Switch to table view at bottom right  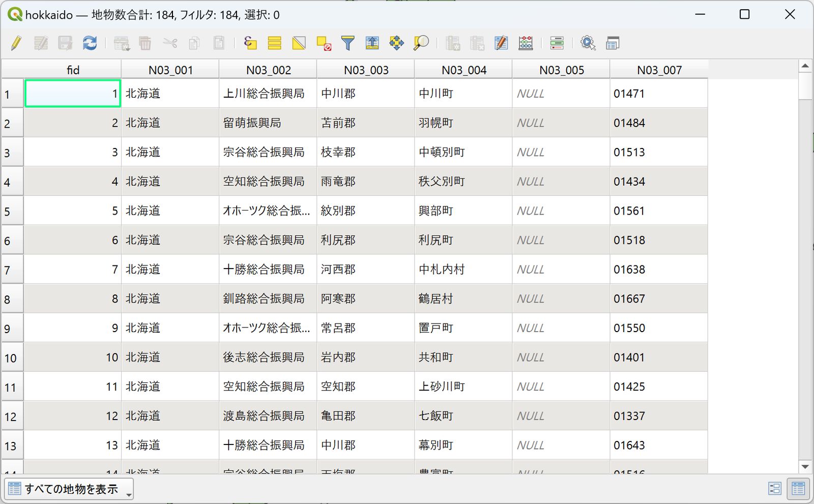pyautogui.click(x=798, y=489)
